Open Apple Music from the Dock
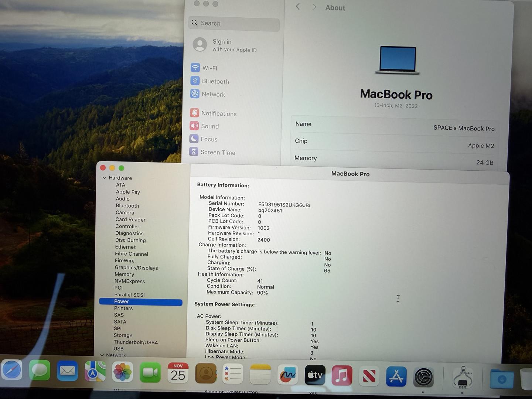 click(x=342, y=376)
